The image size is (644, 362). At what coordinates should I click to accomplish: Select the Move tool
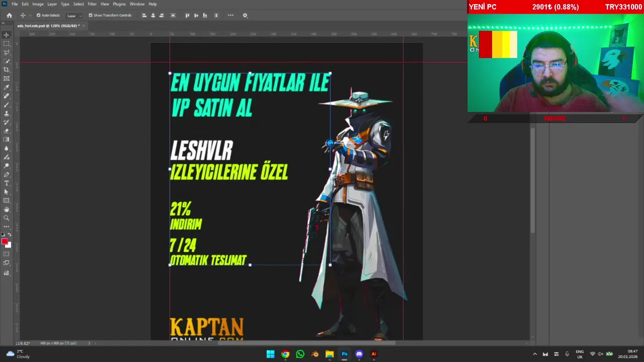click(7, 35)
